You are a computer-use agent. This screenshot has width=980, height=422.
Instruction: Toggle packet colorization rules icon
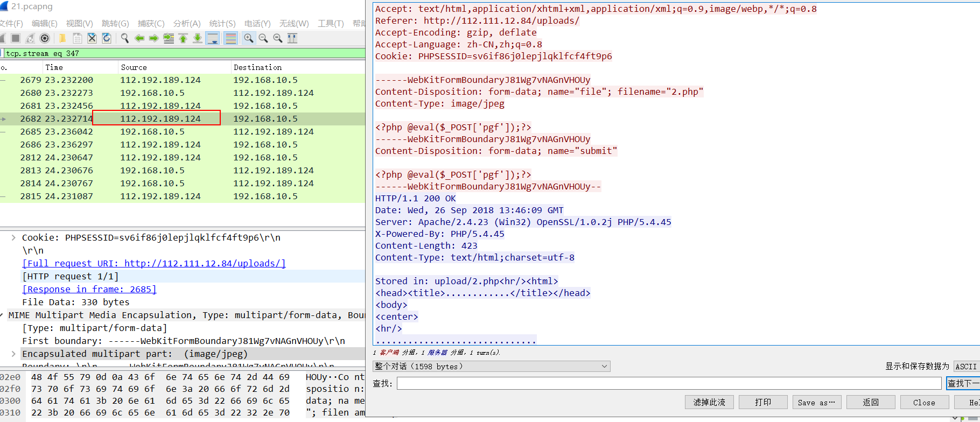(230, 38)
